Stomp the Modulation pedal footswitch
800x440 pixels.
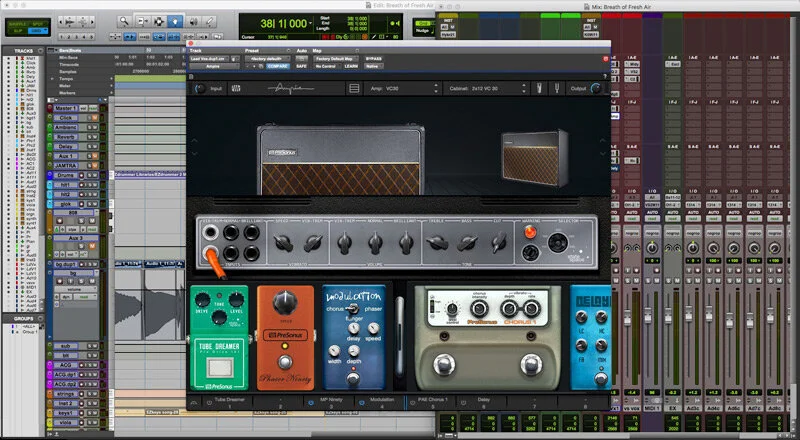tap(352, 379)
